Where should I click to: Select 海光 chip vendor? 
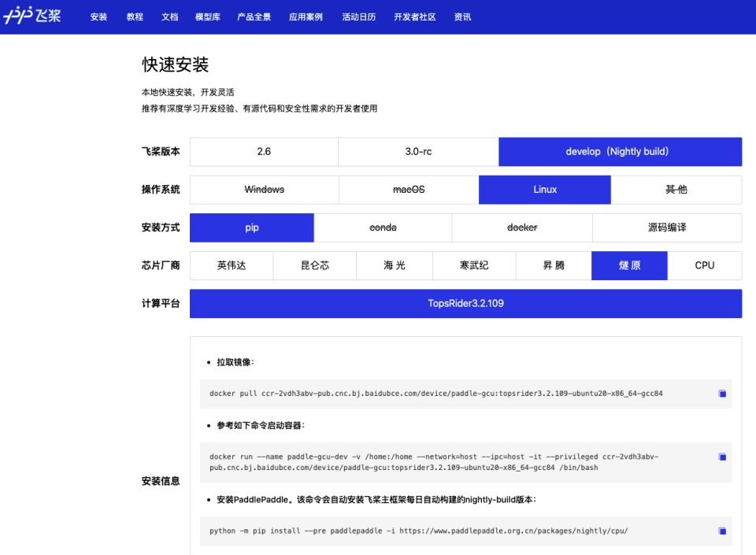pyautogui.click(x=395, y=265)
